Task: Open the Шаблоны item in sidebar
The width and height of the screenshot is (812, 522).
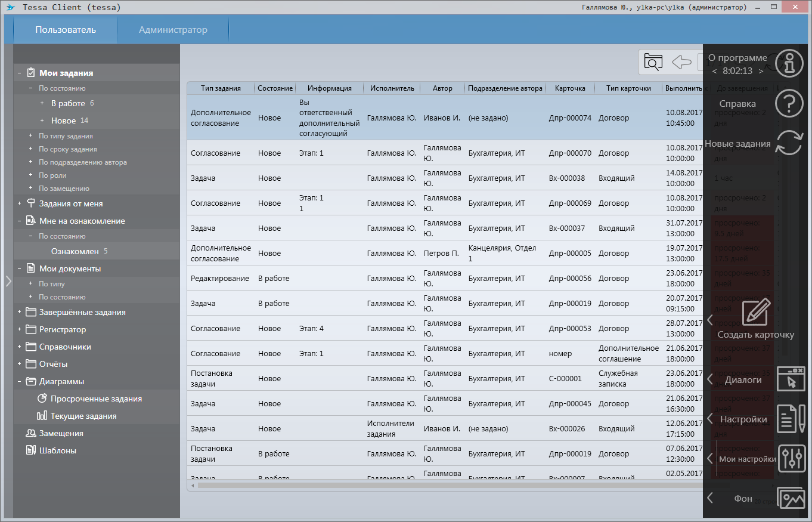Action: tap(57, 450)
